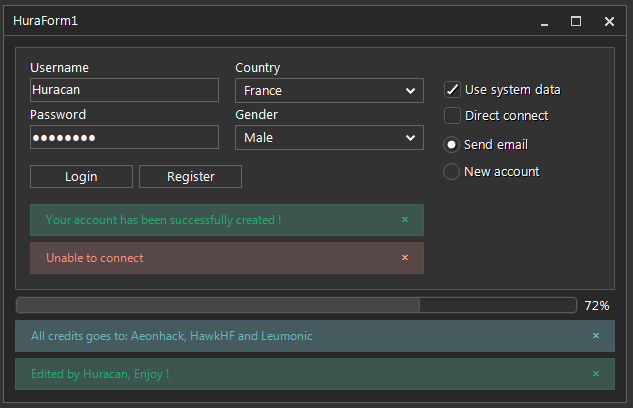The height and width of the screenshot is (408, 633).
Task: Focus the Username field containing Huracan
Action: coord(124,90)
